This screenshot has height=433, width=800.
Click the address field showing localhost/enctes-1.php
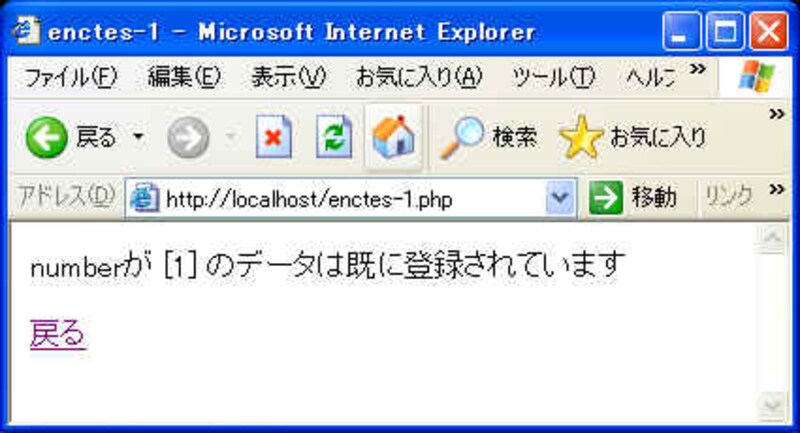click(351, 199)
